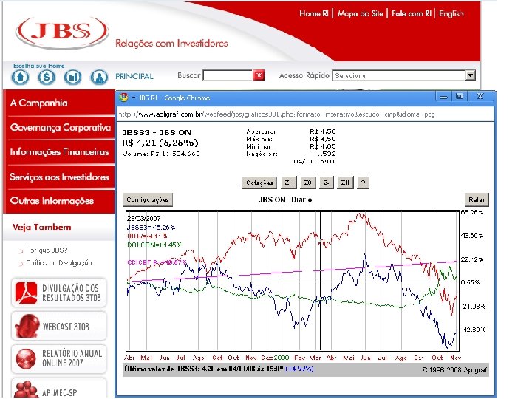
Task: Open the PDF icon Divulgação dos Resultados 3T08
Action: click(26, 293)
